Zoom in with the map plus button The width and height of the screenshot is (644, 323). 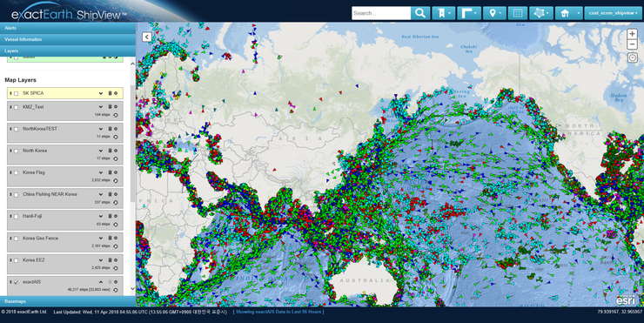pos(632,34)
